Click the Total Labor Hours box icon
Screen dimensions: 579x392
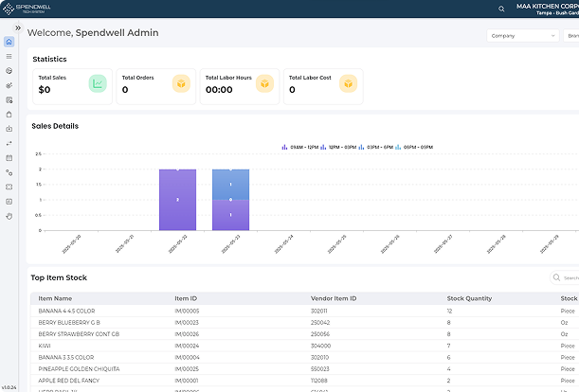[264, 83]
